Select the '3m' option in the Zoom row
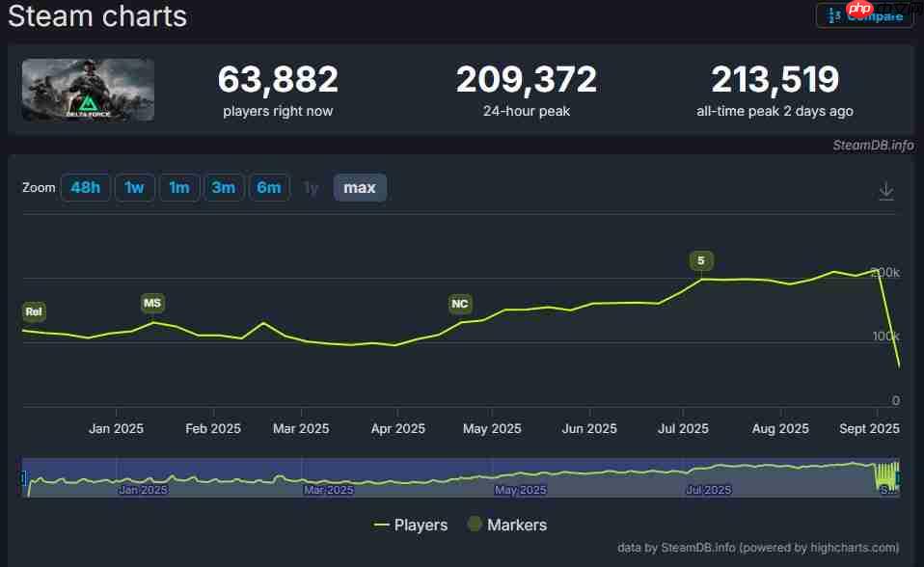 [x=224, y=187]
